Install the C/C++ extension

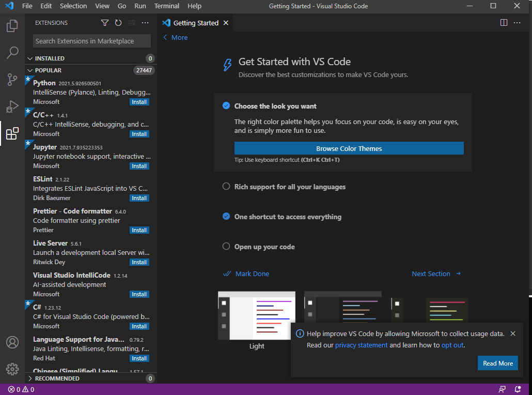[x=139, y=134]
